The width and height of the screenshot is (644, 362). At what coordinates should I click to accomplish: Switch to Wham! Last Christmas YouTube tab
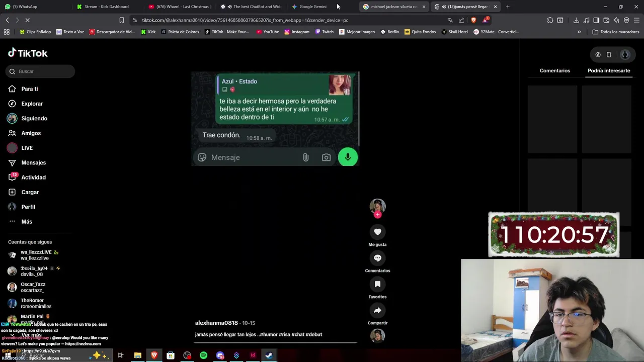(180, 7)
